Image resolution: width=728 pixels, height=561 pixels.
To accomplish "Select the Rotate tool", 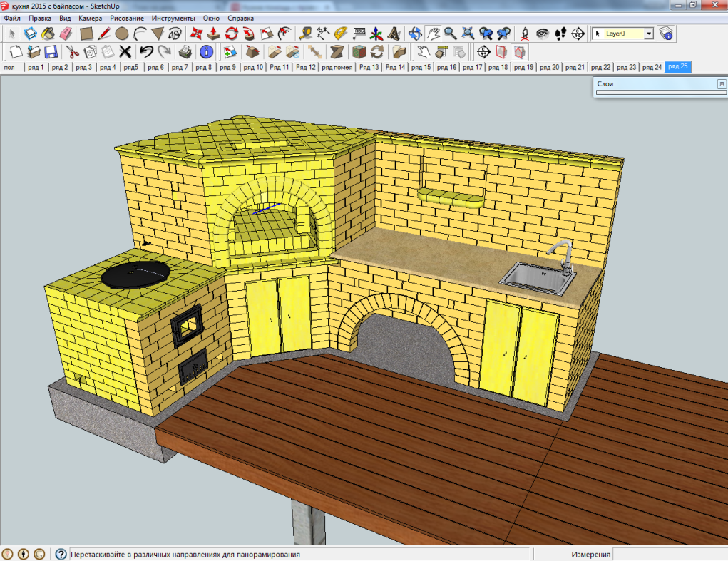I will tap(231, 34).
